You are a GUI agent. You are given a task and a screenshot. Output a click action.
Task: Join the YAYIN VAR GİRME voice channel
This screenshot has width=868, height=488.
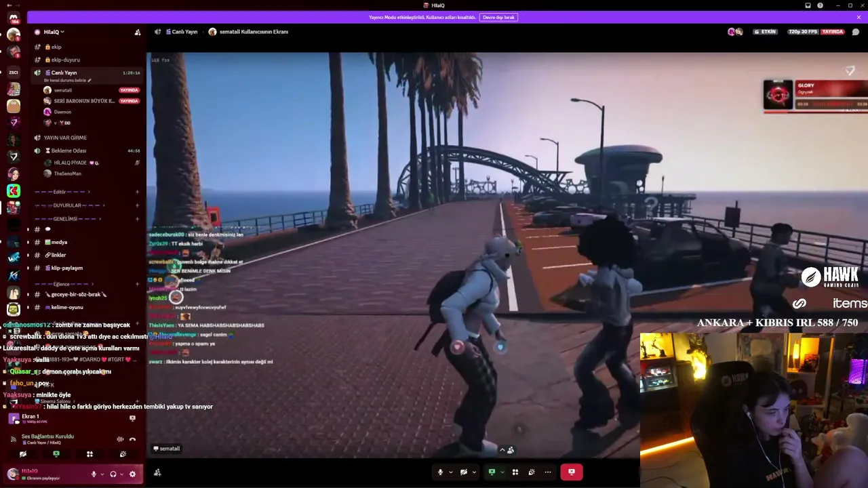pyautogui.click(x=88, y=138)
